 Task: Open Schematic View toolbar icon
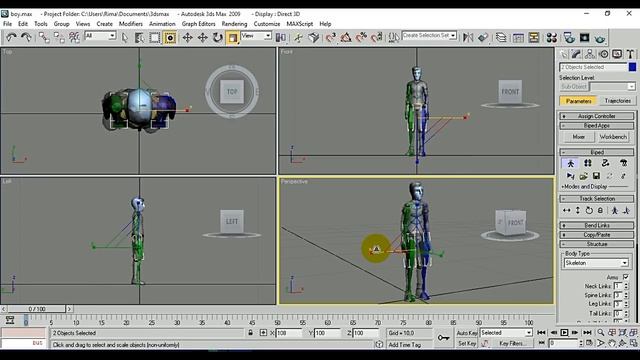point(534,38)
